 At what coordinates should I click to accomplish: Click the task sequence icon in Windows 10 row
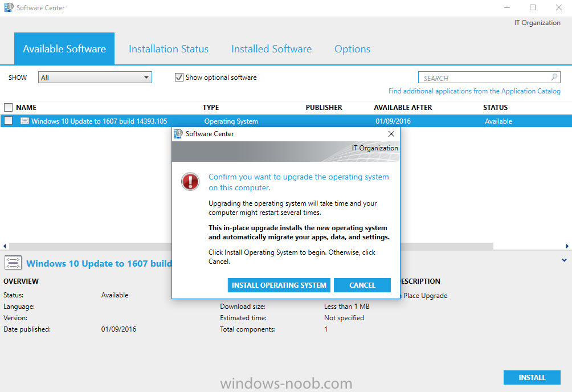tap(25, 121)
